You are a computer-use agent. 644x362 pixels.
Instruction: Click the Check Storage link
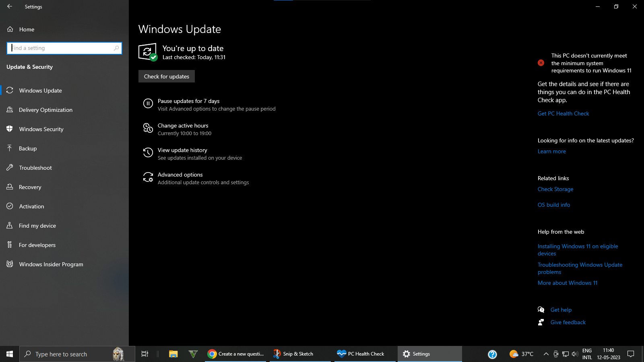click(x=555, y=189)
